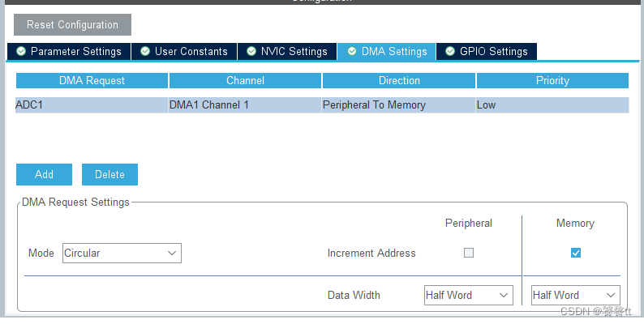The image size is (644, 324).
Task: Click the green check icon on User Constants
Action: 145,51
